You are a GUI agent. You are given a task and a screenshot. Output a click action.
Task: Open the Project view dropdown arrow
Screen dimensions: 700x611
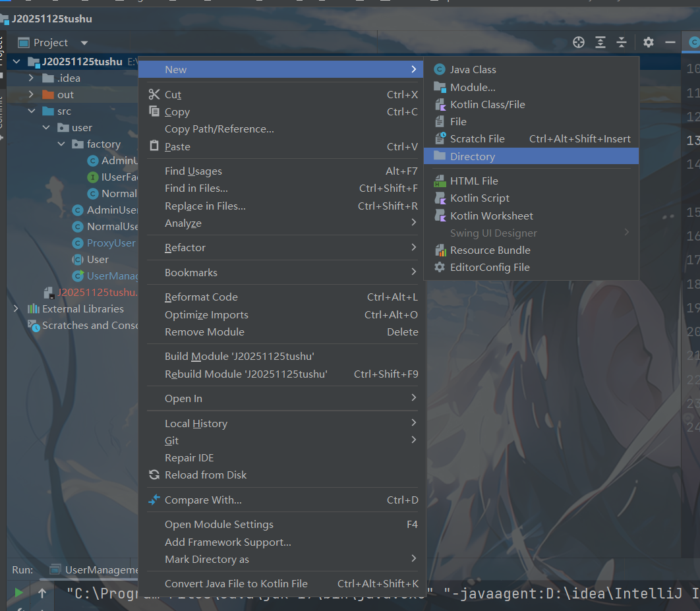(84, 43)
